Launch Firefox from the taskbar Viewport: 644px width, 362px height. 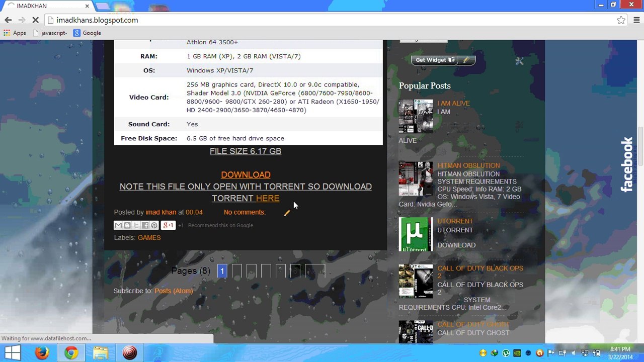42,353
